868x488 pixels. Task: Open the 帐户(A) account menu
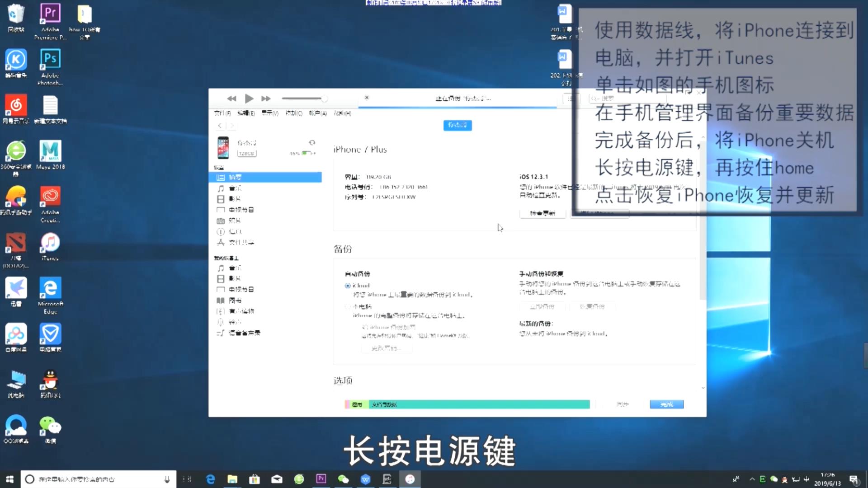(318, 113)
